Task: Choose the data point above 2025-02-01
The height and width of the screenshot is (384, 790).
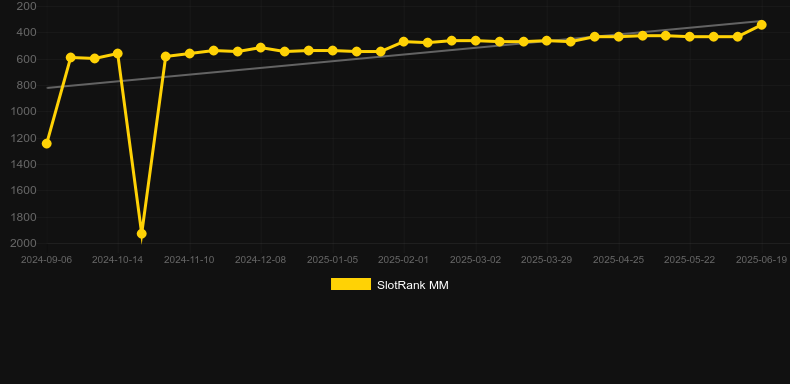Action: point(404,42)
